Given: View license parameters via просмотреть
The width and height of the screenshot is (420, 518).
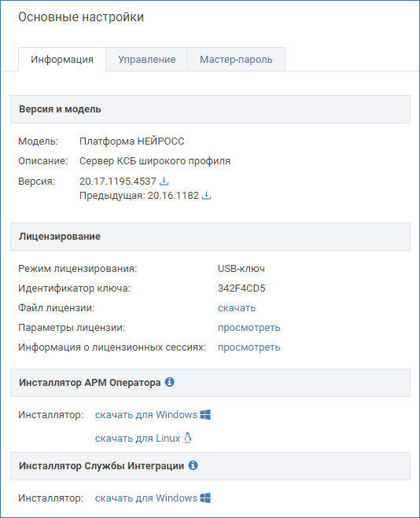Looking at the screenshot, I should coord(249,328).
